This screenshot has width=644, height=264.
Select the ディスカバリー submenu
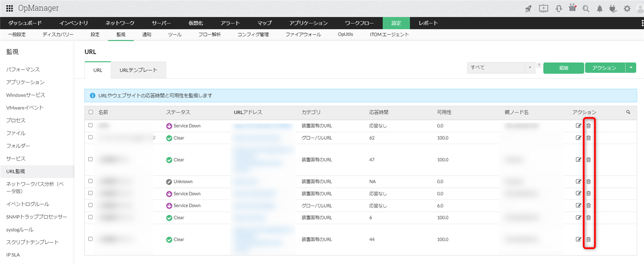click(58, 35)
